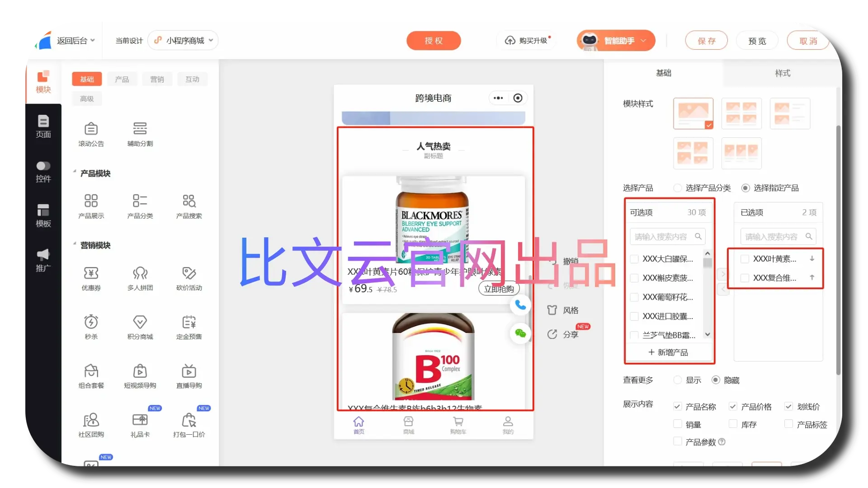868x488 pixels.
Task: Move XXX叶黄素... down in selected list
Action: pyautogui.click(x=812, y=259)
